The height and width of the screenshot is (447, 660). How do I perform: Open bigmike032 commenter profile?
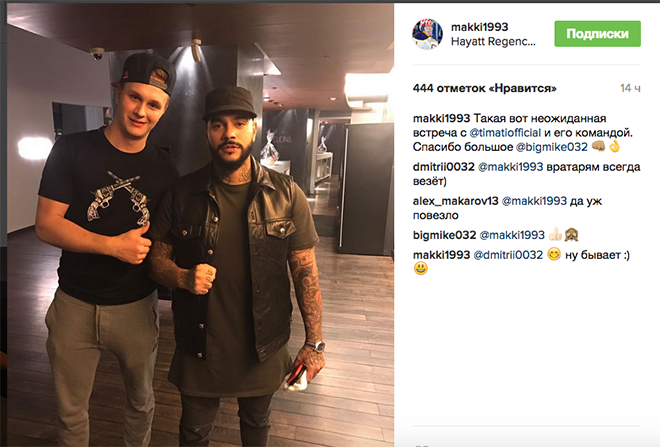[x=444, y=235]
